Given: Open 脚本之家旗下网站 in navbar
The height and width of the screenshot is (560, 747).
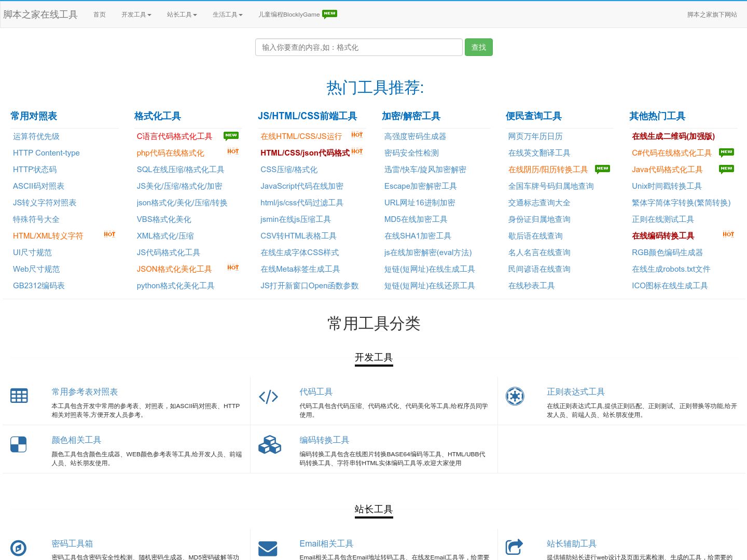Looking at the screenshot, I should 712,15.
